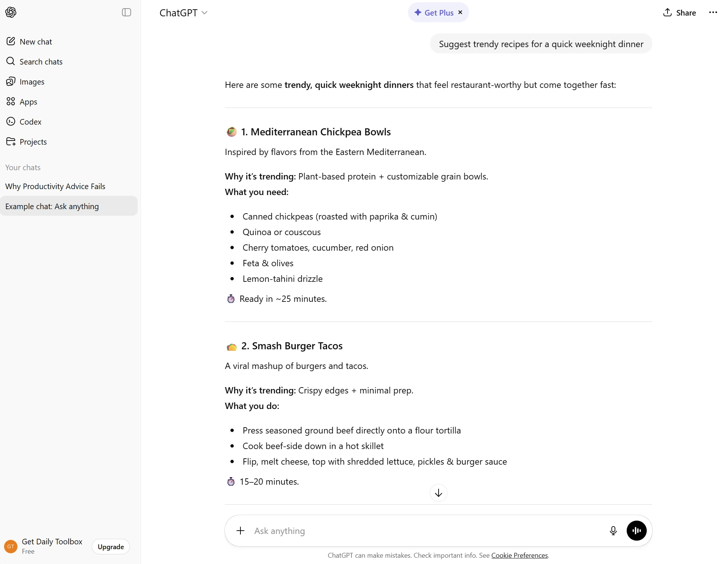Start a New chat
728x564 pixels.
(x=36, y=42)
